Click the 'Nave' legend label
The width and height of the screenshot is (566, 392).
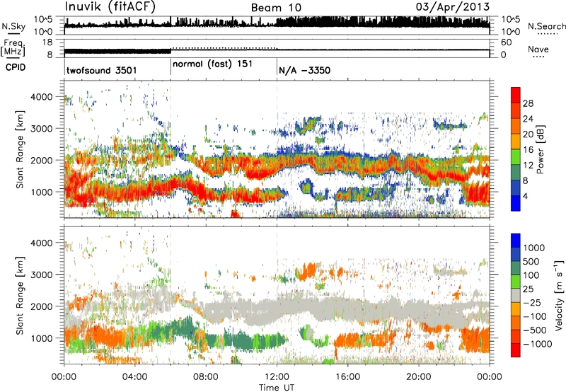(538, 49)
